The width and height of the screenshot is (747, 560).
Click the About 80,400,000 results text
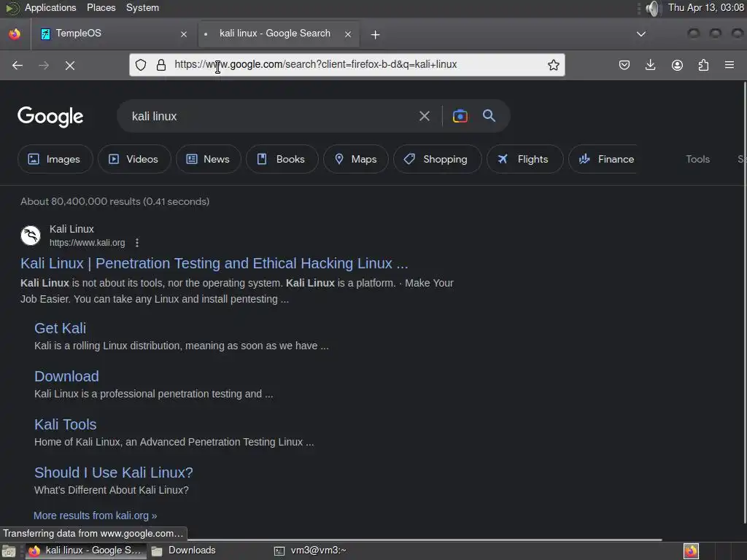(115, 201)
